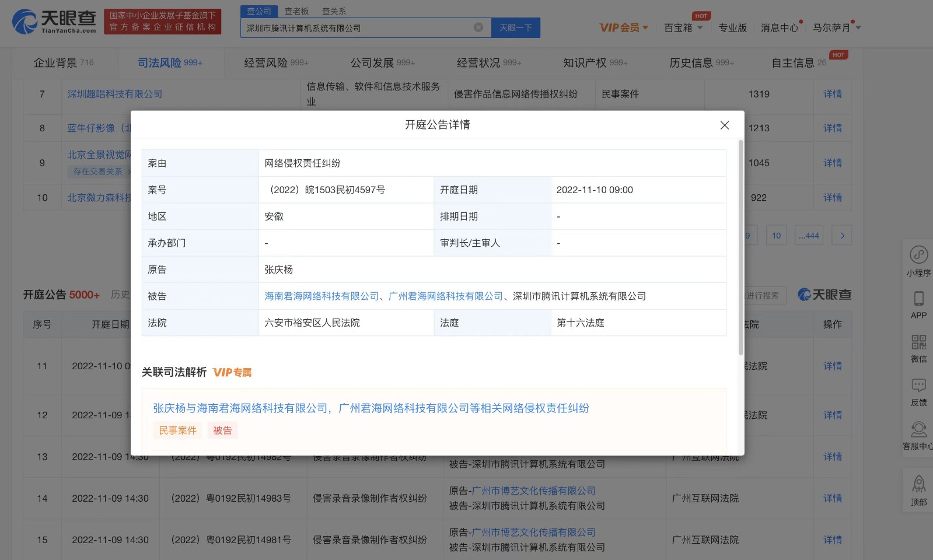933x560 pixels.
Task: Select the 查老板 search tab
Action: [296, 11]
